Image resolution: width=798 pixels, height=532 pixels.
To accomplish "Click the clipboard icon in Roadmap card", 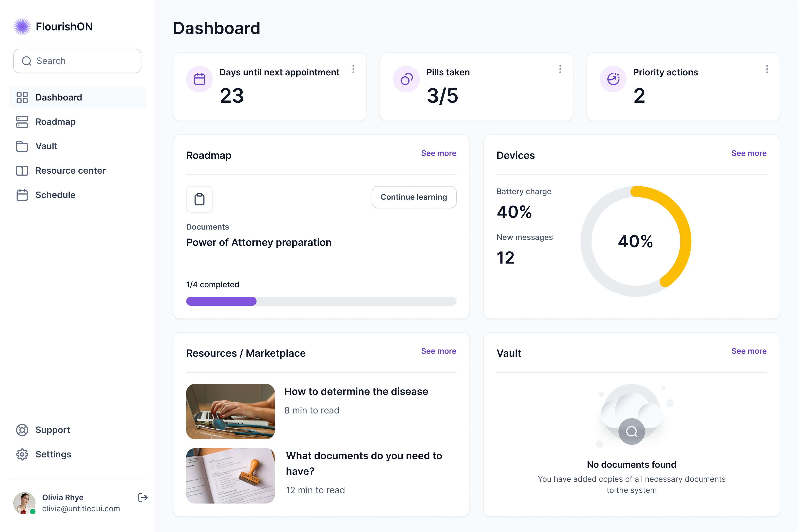I will (x=199, y=199).
